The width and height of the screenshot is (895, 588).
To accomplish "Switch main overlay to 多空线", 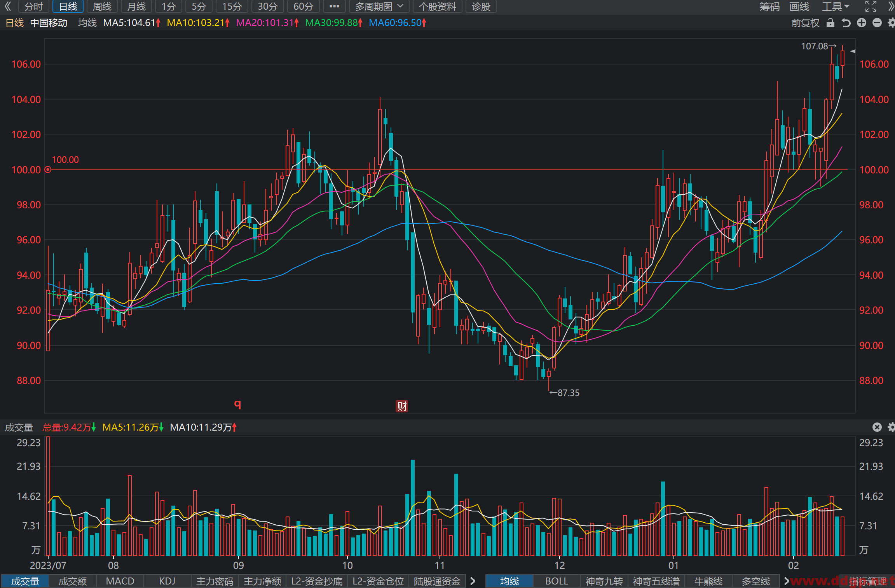I will click(x=756, y=581).
